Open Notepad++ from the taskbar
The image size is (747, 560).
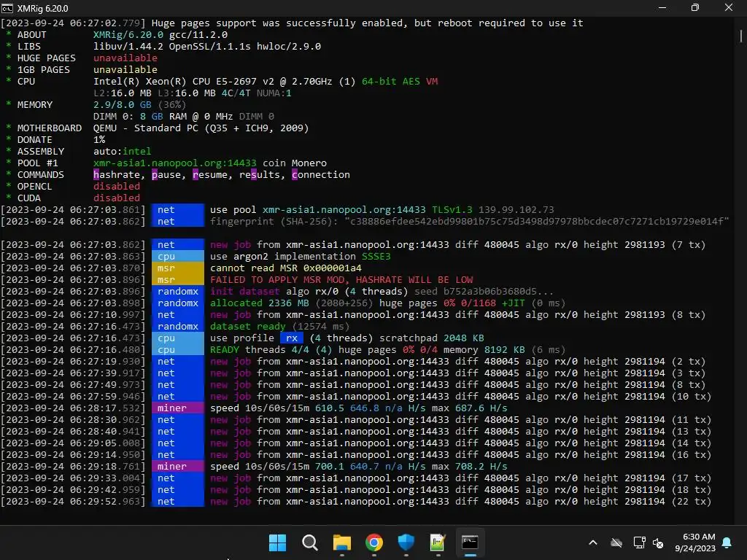438,542
